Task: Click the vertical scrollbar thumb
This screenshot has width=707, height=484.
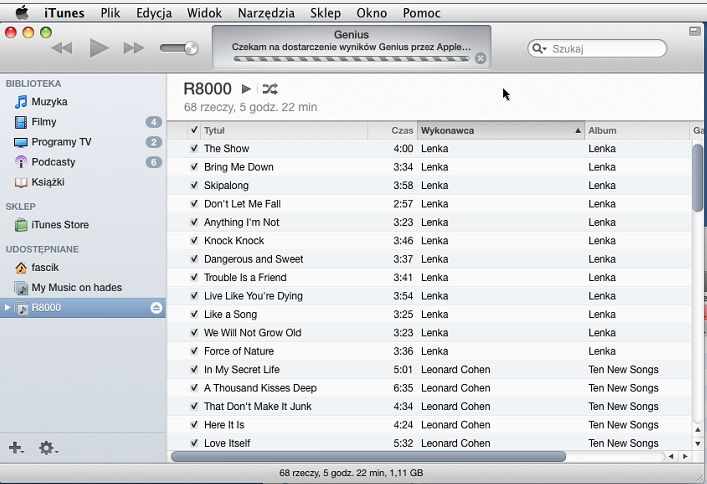Action: click(698, 177)
